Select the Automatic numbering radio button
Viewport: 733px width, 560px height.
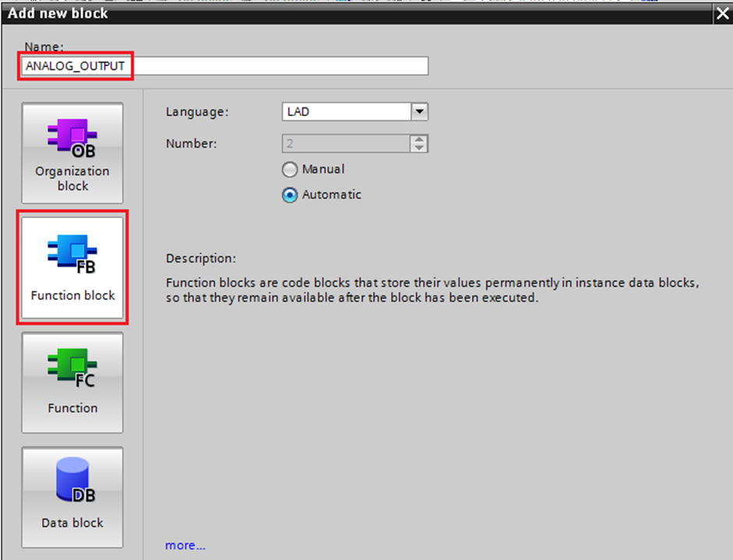coord(290,195)
